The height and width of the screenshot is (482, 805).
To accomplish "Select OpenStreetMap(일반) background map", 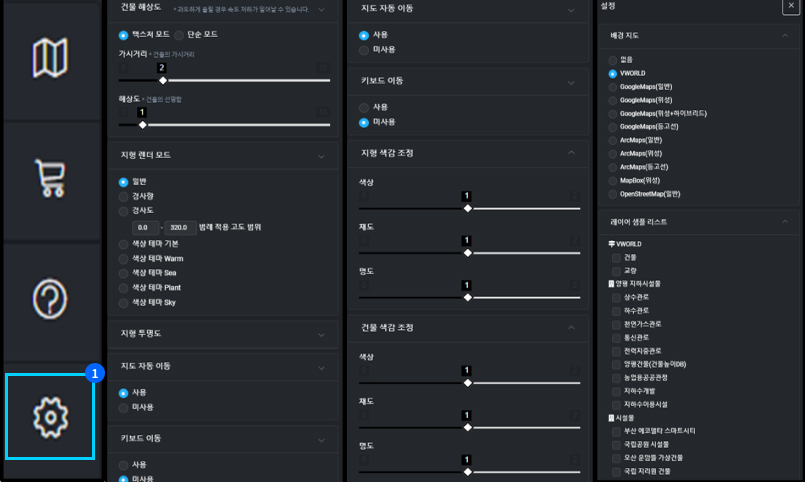I will [x=613, y=194].
